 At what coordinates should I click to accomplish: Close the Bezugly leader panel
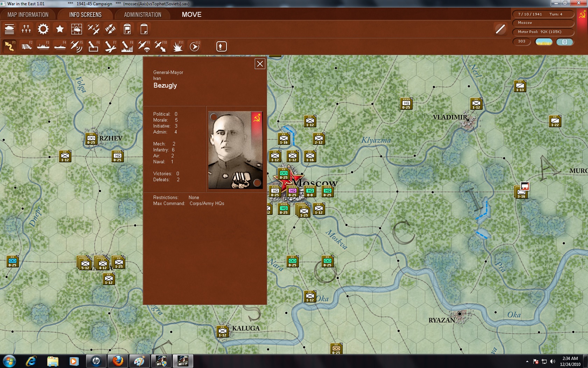260,64
